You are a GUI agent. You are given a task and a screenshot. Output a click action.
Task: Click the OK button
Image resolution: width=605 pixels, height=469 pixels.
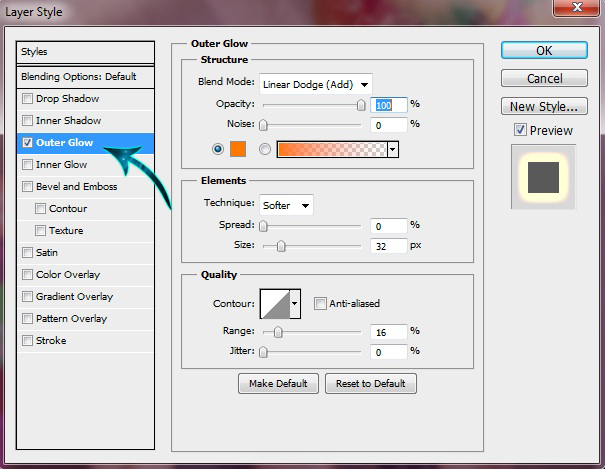pos(544,51)
